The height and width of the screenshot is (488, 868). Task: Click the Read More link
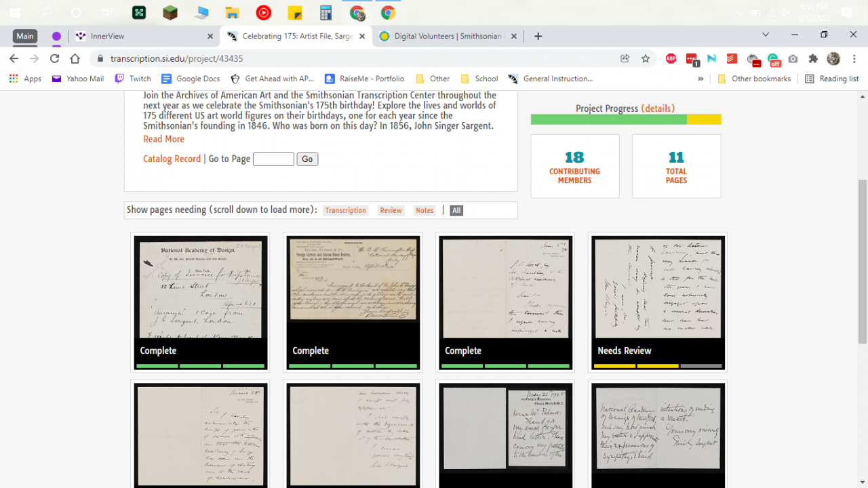tap(163, 139)
